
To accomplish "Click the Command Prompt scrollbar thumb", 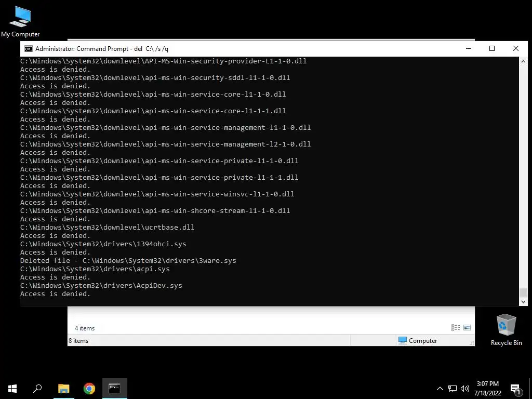I will pyautogui.click(x=523, y=292).
